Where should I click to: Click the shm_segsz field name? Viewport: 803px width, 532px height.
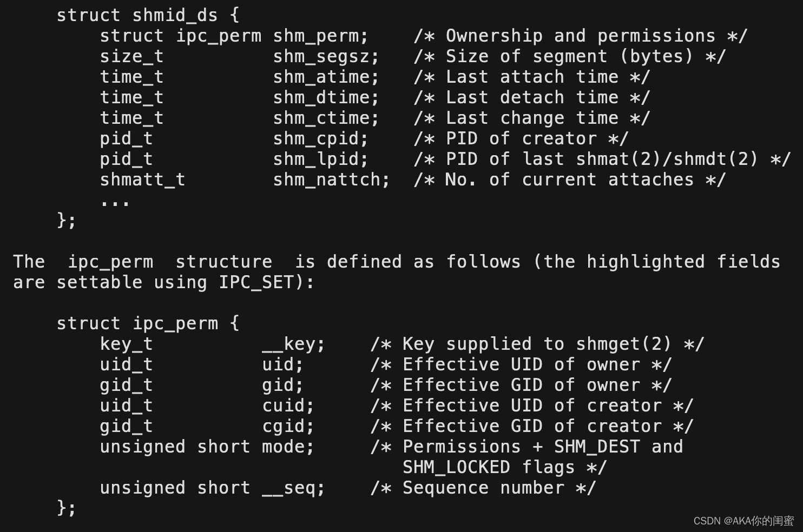325,57
